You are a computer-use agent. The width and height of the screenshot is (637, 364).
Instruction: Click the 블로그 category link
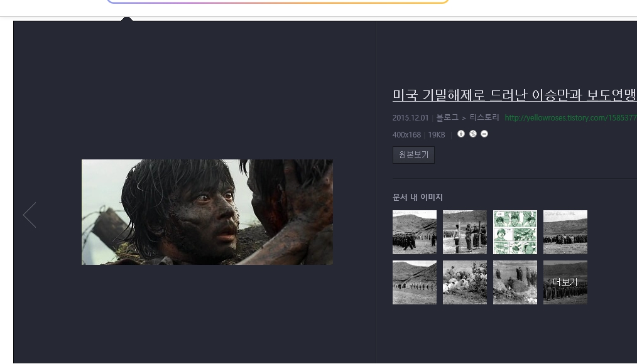447,118
